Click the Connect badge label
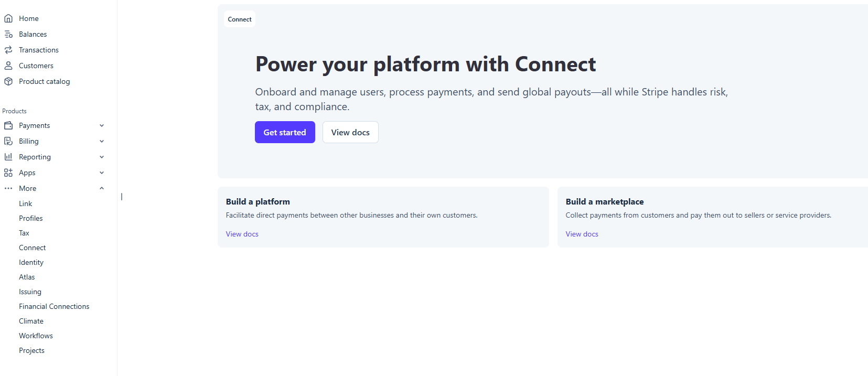Screen dimensions: 868x376 (x=240, y=19)
